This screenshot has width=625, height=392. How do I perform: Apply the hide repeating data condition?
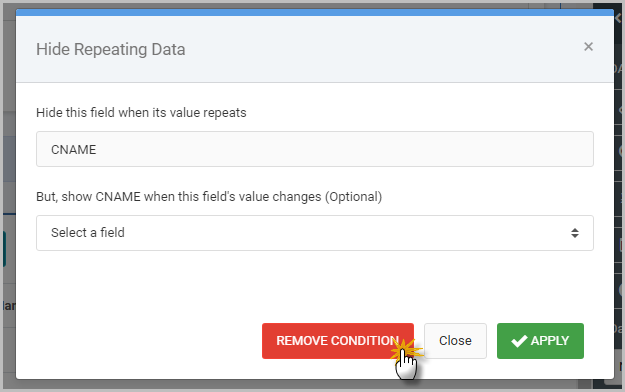coord(540,341)
